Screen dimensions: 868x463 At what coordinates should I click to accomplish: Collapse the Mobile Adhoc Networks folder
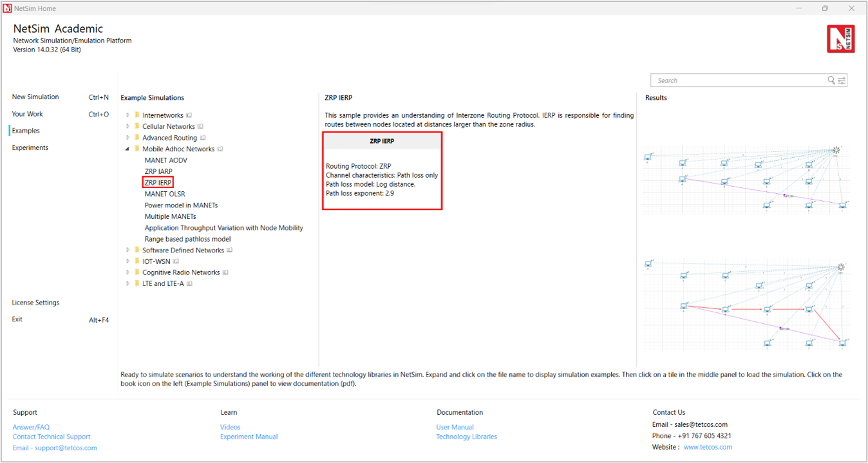(x=128, y=149)
